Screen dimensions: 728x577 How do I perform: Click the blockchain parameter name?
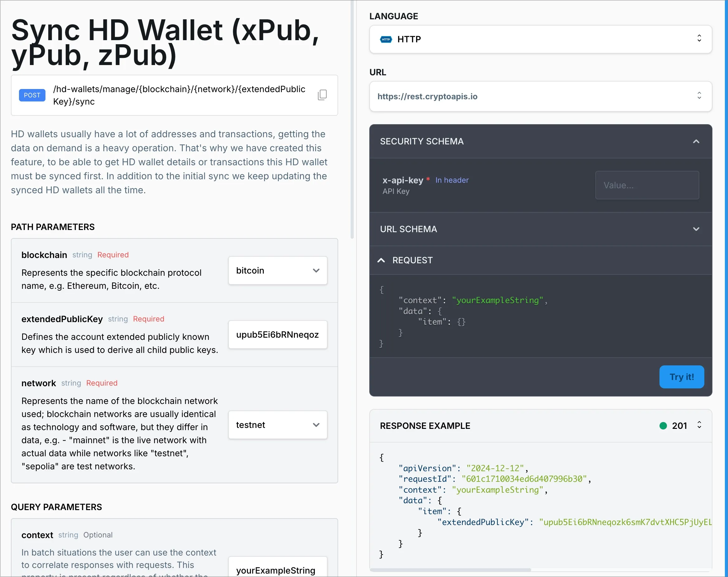tap(44, 255)
